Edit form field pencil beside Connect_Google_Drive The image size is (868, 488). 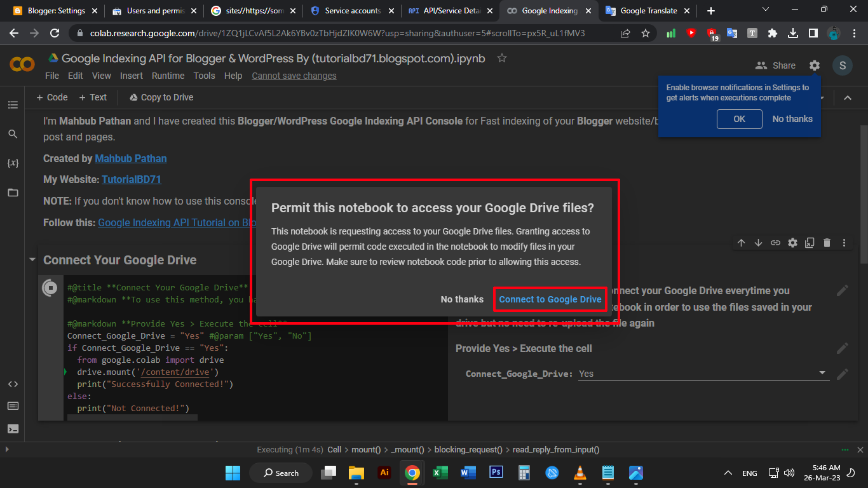click(x=843, y=374)
